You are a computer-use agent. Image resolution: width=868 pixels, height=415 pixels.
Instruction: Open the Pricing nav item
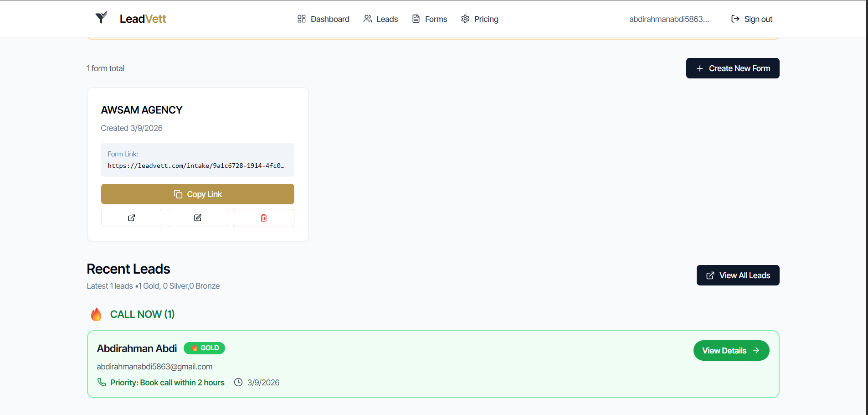pos(480,19)
